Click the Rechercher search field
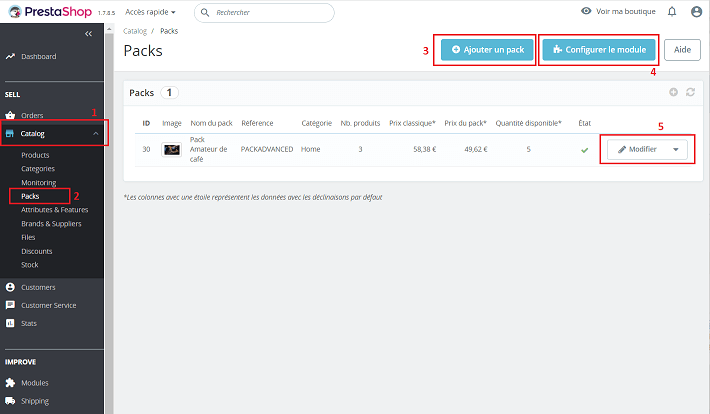710x414 pixels. coord(270,13)
